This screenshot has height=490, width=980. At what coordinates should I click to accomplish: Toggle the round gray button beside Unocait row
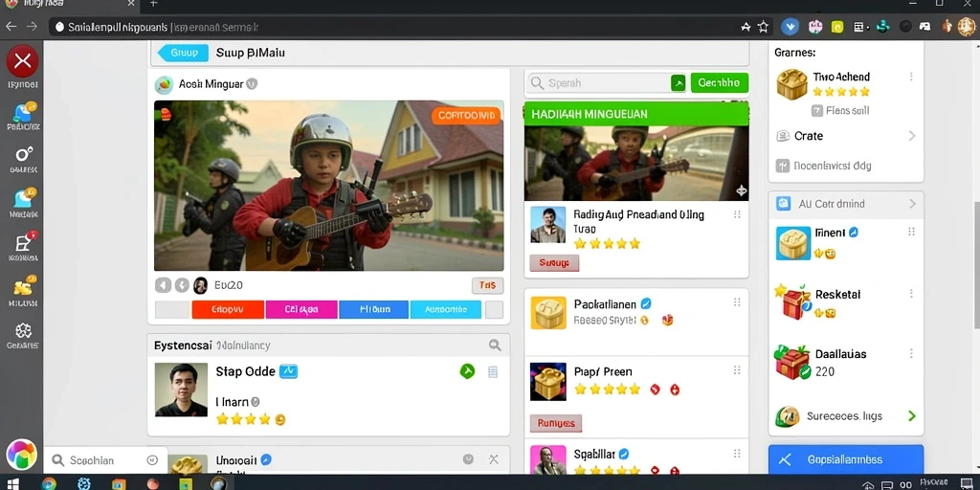(x=468, y=459)
